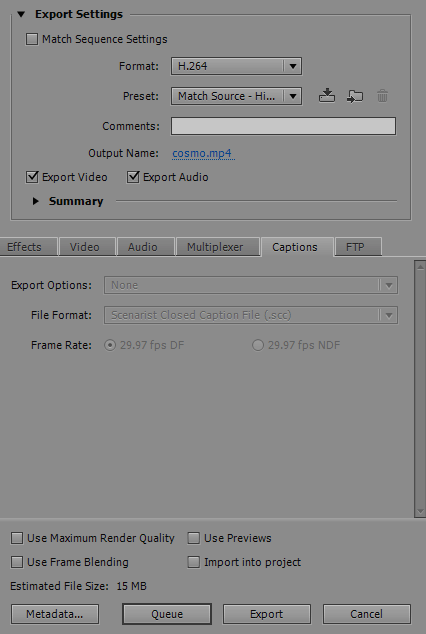This screenshot has width=426, height=634.
Task: Collapse the Export Settings section triangle
Action: pyautogui.click(x=21, y=15)
